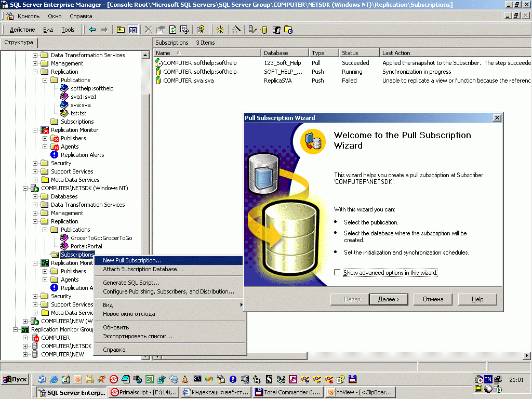The width and height of the screenshot is (532, 399).
Task: Collapse the Replication Monitor Group node
Action: coord(15,329)
